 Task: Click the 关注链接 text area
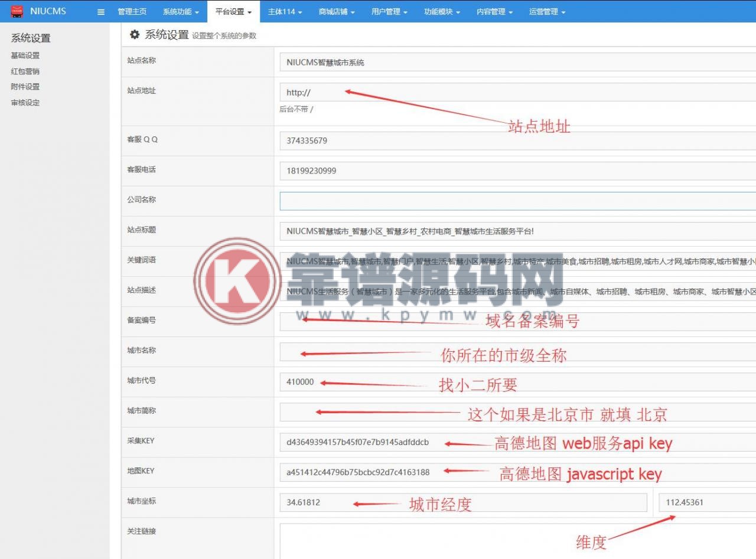click(x=518, y=541)
